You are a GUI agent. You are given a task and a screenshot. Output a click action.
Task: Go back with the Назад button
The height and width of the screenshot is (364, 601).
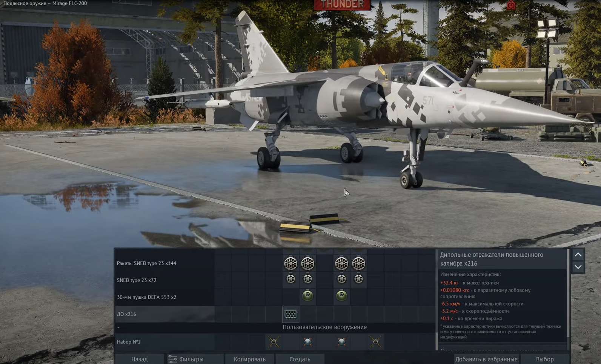[139, 359]
